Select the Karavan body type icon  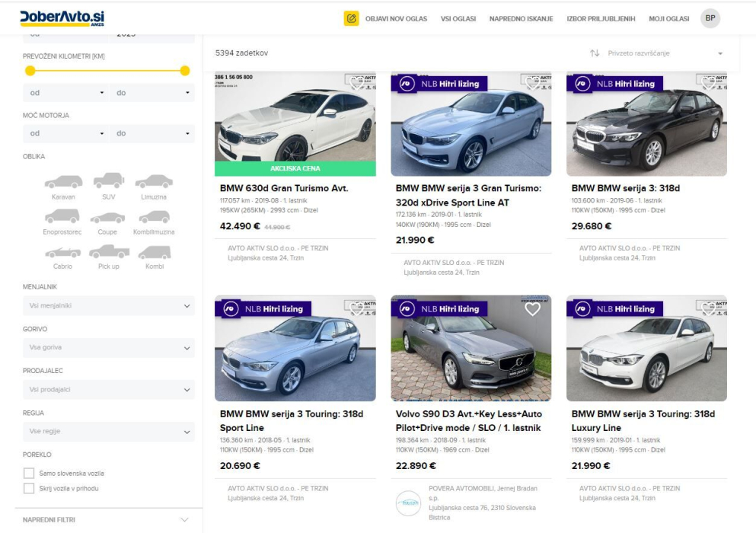[x=63, y=182]
